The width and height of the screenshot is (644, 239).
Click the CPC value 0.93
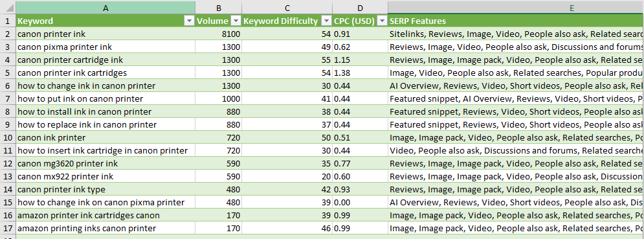coord(361,190)
